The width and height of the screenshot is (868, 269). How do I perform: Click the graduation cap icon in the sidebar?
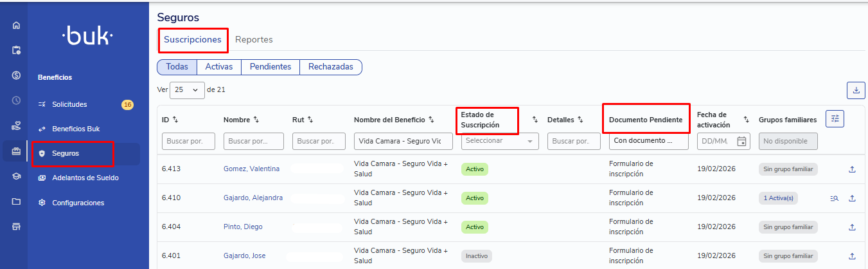(16, 176)
